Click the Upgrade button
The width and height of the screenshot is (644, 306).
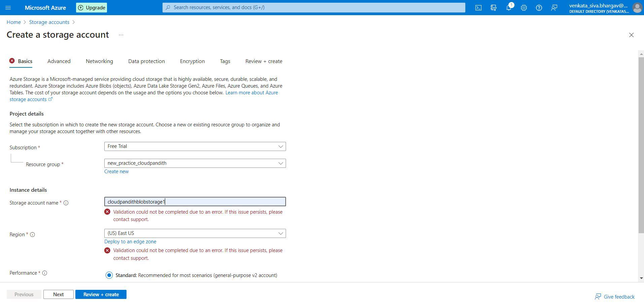92,7
